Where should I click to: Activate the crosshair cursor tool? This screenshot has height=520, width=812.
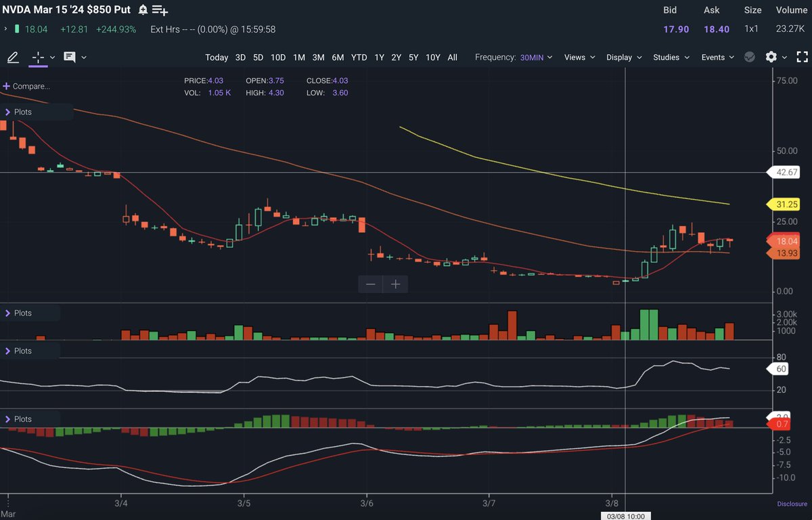pyautogui.click(x=38, y=58)
